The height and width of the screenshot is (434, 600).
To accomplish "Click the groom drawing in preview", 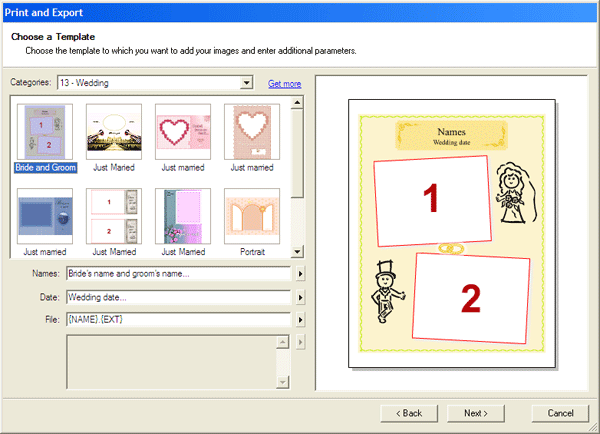I will coord(386,292).
